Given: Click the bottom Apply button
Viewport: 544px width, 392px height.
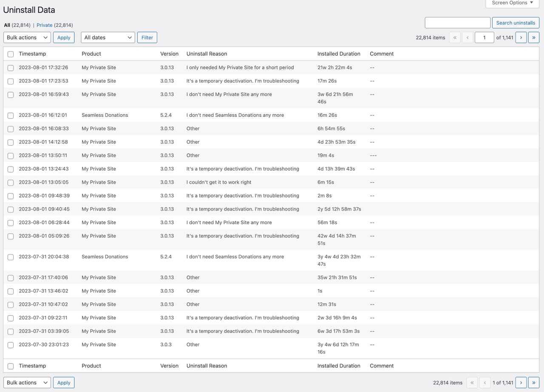Looking at the screenshot, I should pyautogui.click(x=64, y=383).
